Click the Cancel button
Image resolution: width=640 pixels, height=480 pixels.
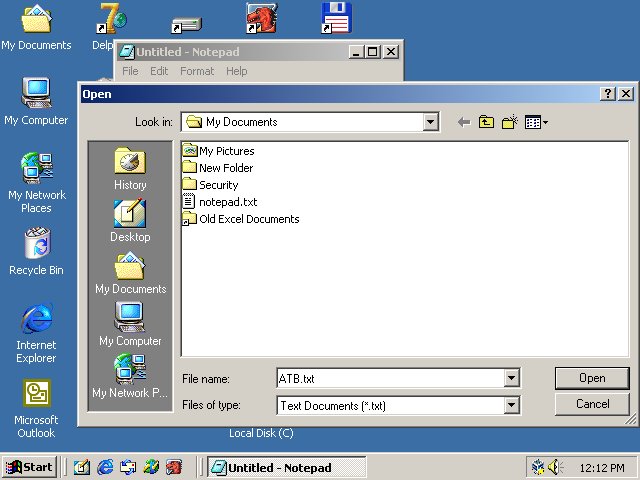click(592, 404)
